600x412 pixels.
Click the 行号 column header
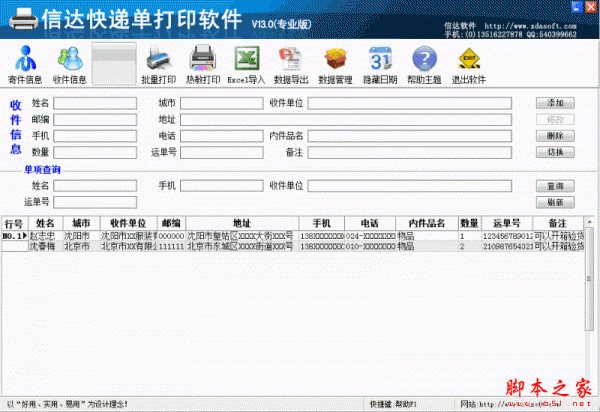pos(15,223)
